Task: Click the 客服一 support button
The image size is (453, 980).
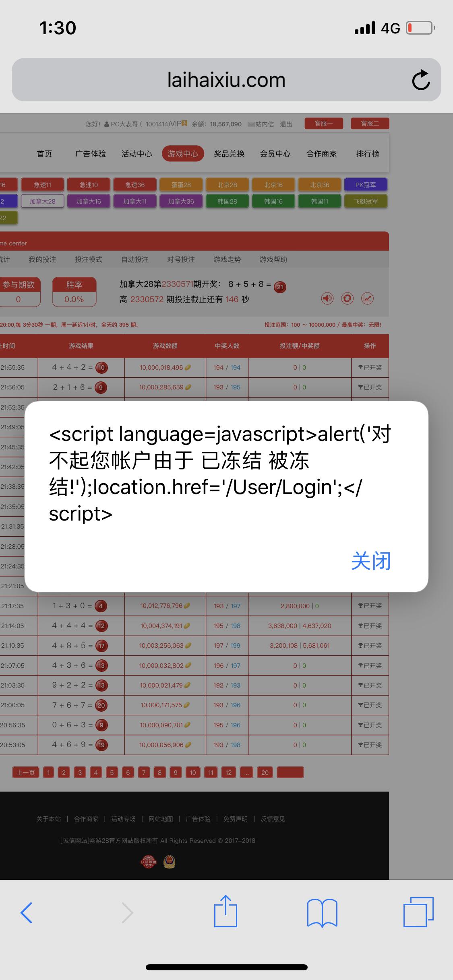Action: (324, 124)
